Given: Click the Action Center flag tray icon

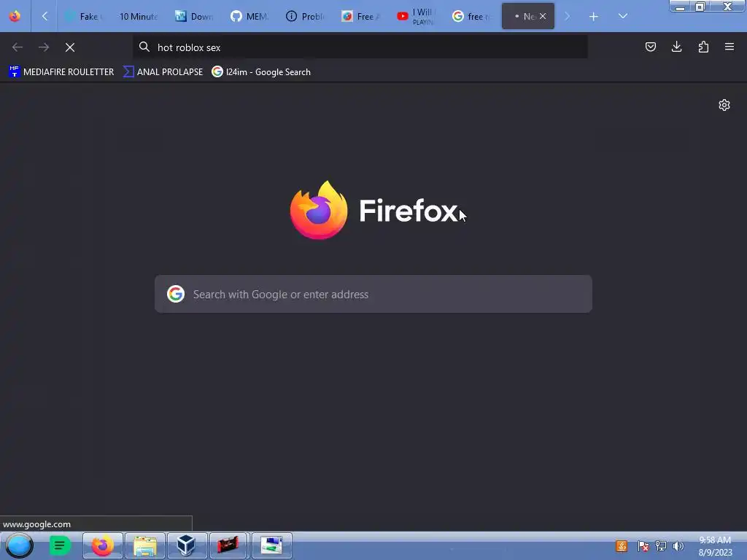Looking at the screenshot, I should tap(643, 546).
